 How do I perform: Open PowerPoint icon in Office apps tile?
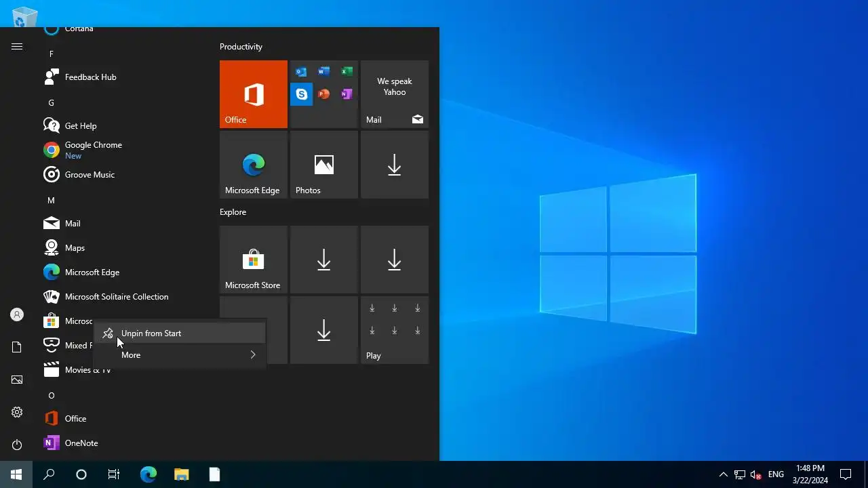coord(324,94)
